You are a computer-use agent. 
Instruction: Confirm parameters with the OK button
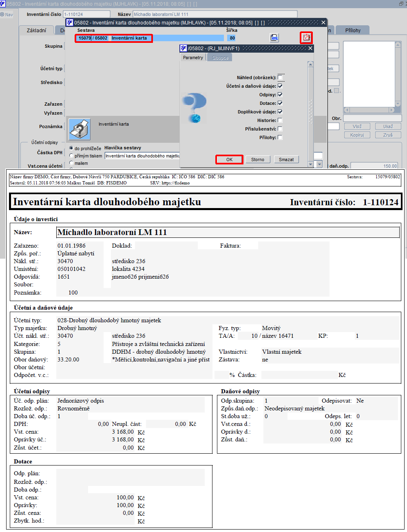click(x=229, y=160)
